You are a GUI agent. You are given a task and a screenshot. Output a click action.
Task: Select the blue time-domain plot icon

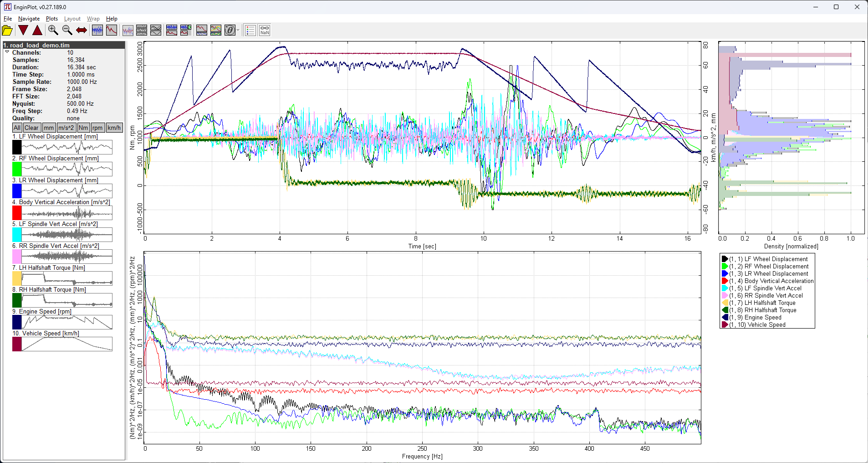pyautogui.click(x=97, y=30)
